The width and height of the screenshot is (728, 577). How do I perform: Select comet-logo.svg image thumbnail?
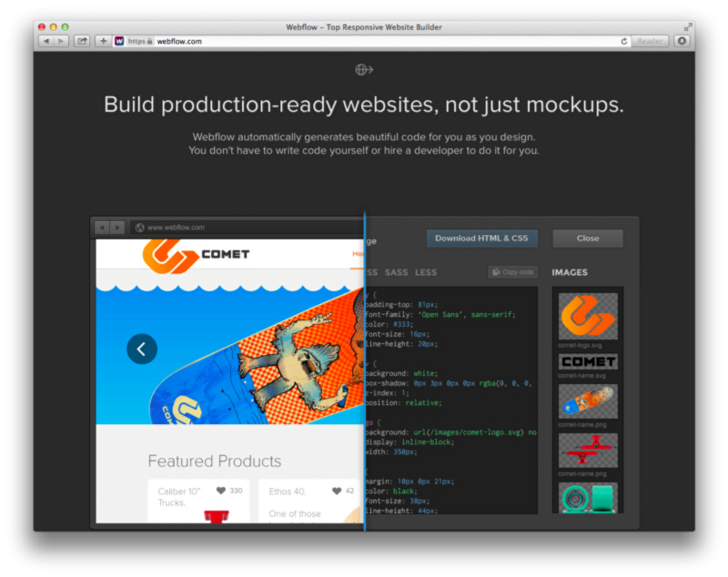click(x=588, y=316)
